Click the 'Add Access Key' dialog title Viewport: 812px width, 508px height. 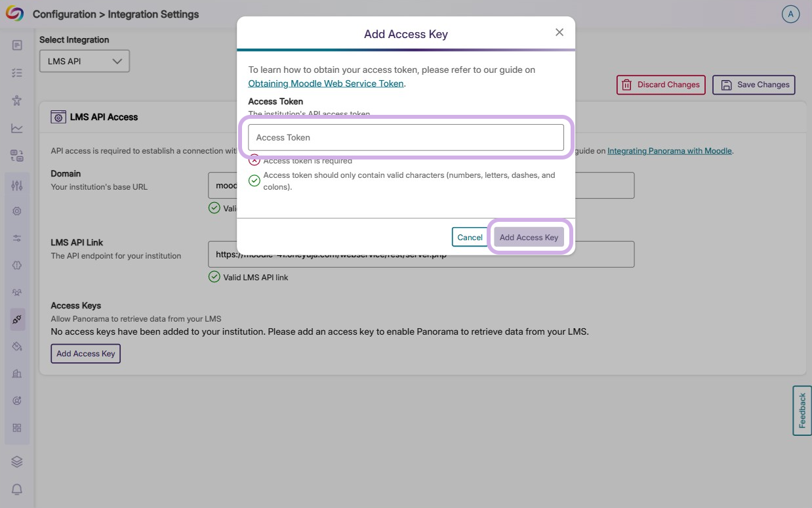coord(406,34)
